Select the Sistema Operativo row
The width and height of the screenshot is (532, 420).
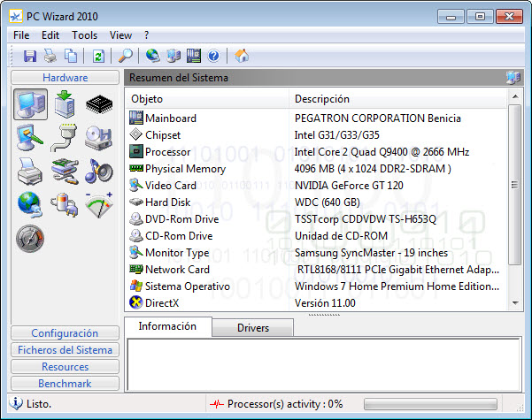(317, 286)
